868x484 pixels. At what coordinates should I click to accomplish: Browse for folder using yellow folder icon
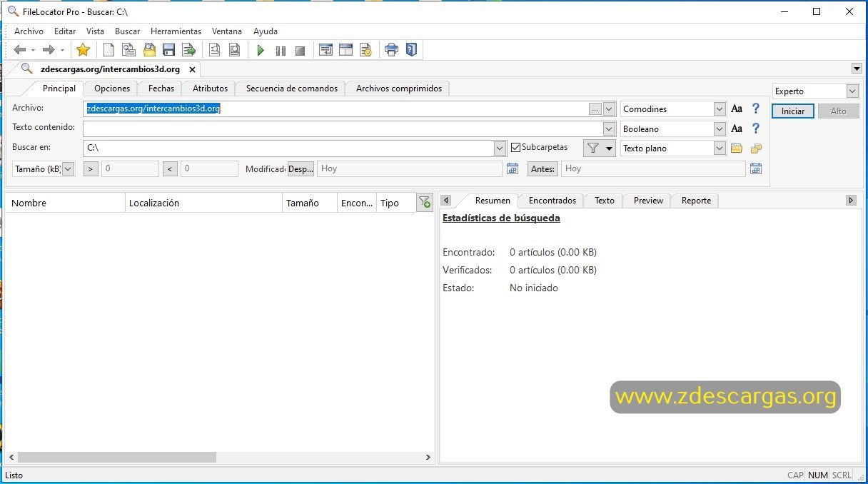click(737, 148)
